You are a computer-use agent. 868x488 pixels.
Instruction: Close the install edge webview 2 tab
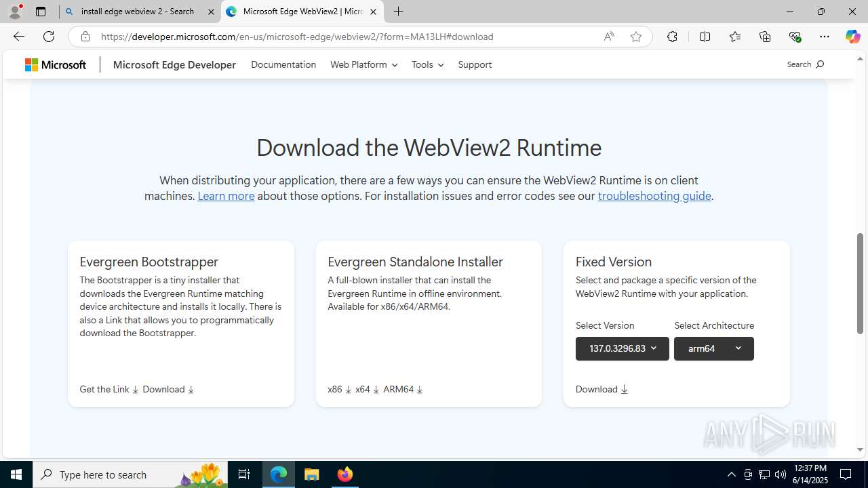(211, 12)
